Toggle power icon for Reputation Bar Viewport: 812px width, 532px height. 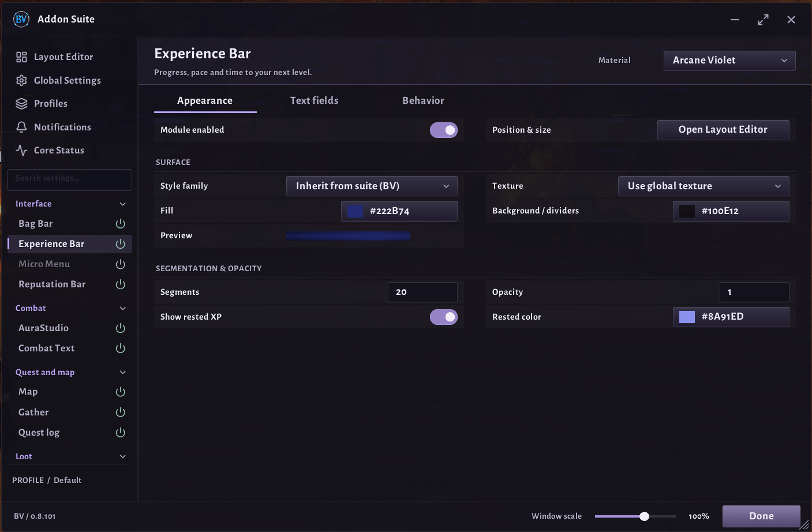point(120,284)
